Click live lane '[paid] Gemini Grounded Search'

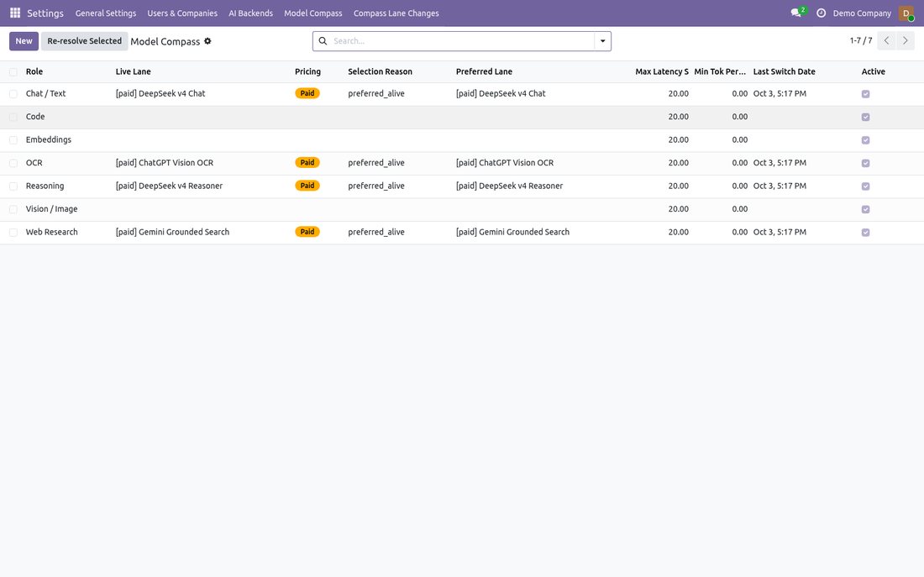(173, 232)
